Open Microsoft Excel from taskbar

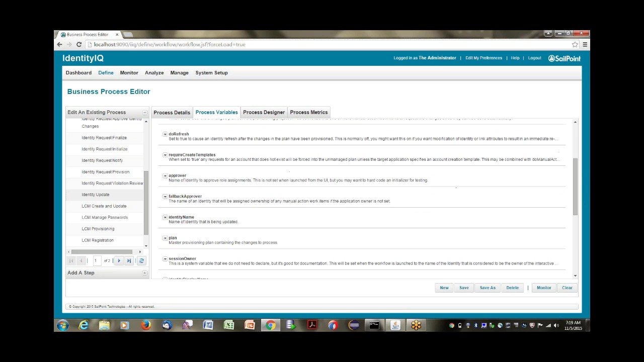pyautogui.click(x=229, y=325)
